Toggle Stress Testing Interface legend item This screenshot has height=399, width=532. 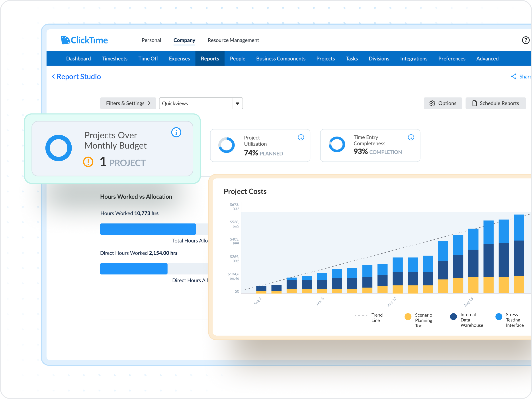pos(499,317)
